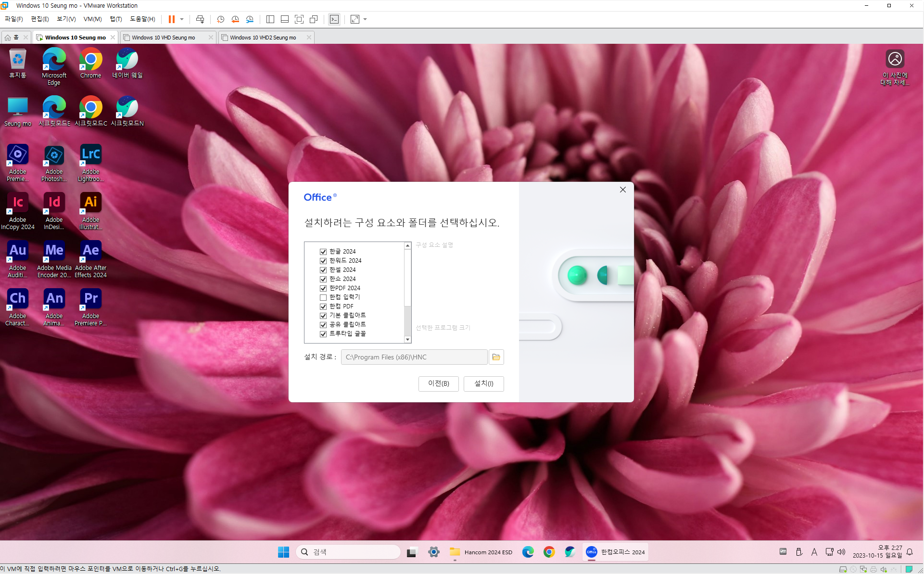Click the install path text field
The width and height of the screenshot is (924, 574).
coord(414,357)
